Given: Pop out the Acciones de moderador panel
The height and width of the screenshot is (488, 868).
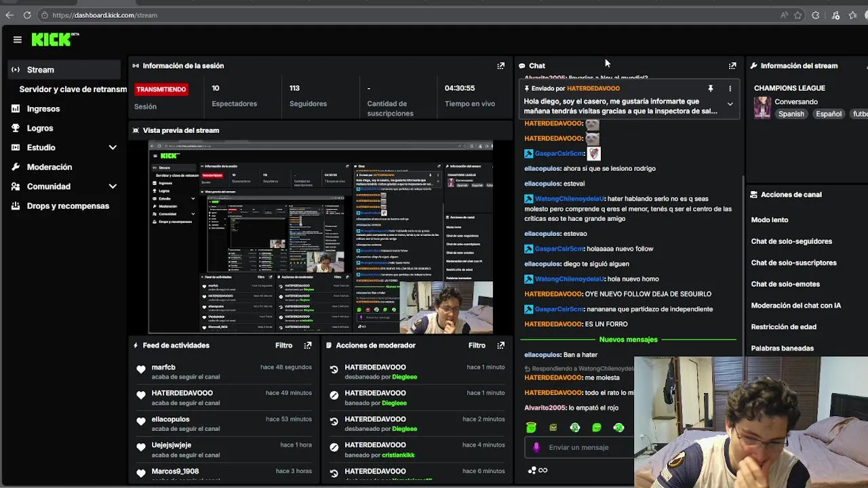Looking at the screenshot, I should click(x=501, y=345).
